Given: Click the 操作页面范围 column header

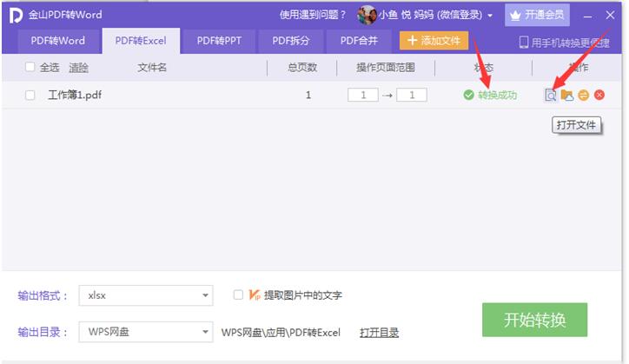Looking at the screenshot, I should [x=386, y=68].
